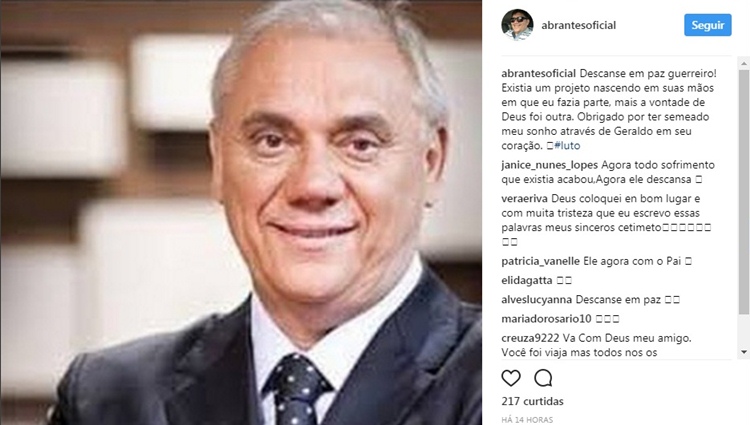Viewport: 750px width, 425px height.
Task: Open abrantesoficial name in the caption
Action: coord(539,74)
